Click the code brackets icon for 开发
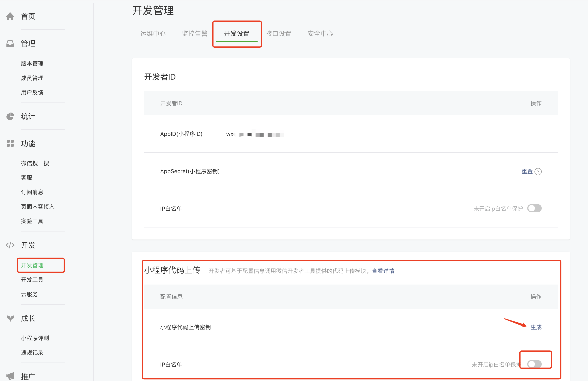This screenshot has height=381, width=588. pyautogui.click(x=10, y=245)
